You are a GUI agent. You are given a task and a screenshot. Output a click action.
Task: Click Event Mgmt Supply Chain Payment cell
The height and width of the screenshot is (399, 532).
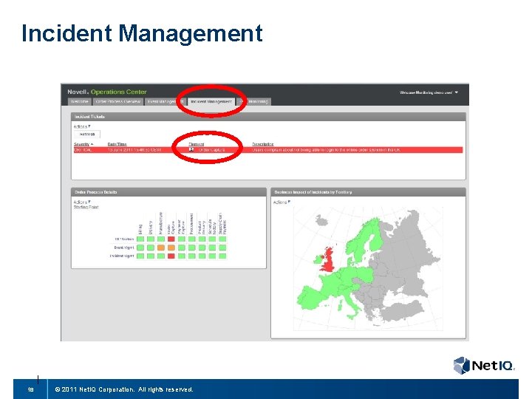(222, 248)
